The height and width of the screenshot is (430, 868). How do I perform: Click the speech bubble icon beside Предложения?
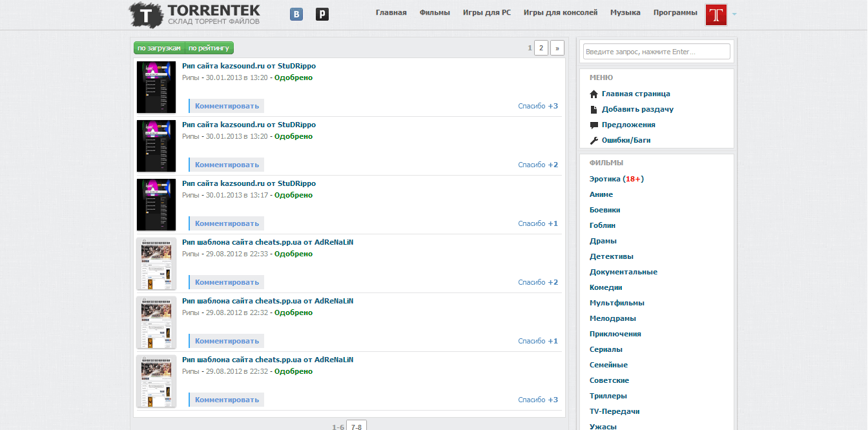pos(594,125)
